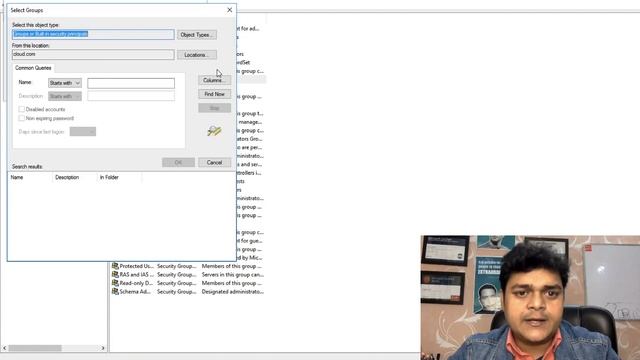Open the Days since last logon dropdown
Screen dimensions: 640x360
pos(83,132)
